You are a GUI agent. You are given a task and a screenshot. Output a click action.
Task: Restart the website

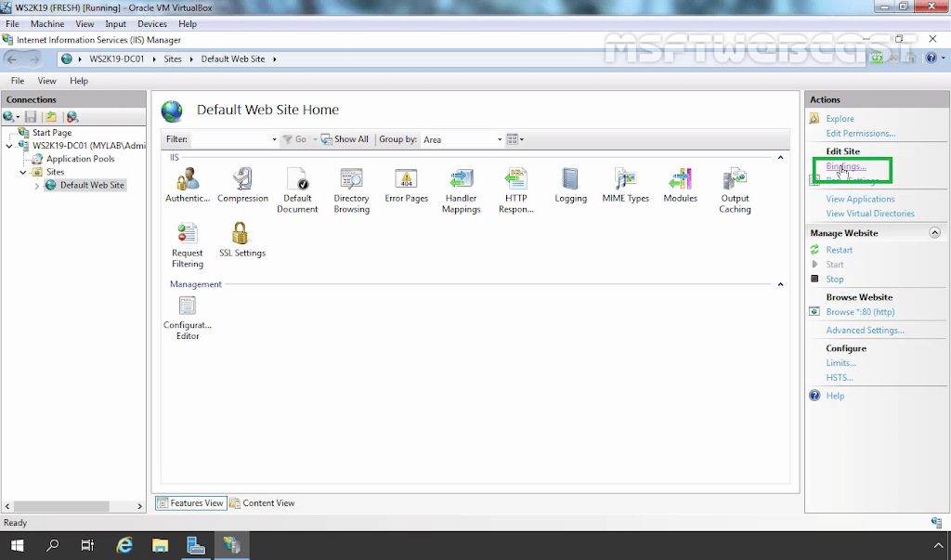tap(840, 250)
